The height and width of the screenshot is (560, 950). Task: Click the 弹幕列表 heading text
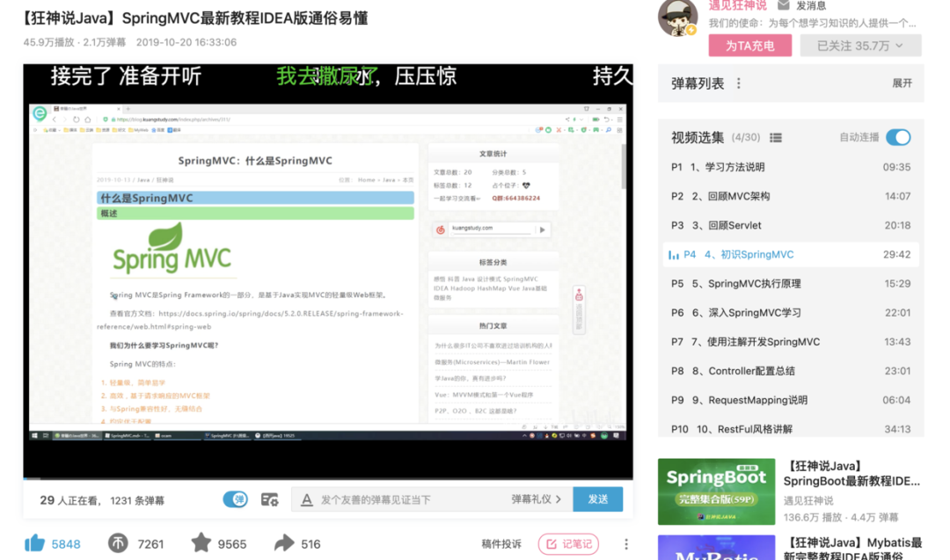(x=698, y=84)
